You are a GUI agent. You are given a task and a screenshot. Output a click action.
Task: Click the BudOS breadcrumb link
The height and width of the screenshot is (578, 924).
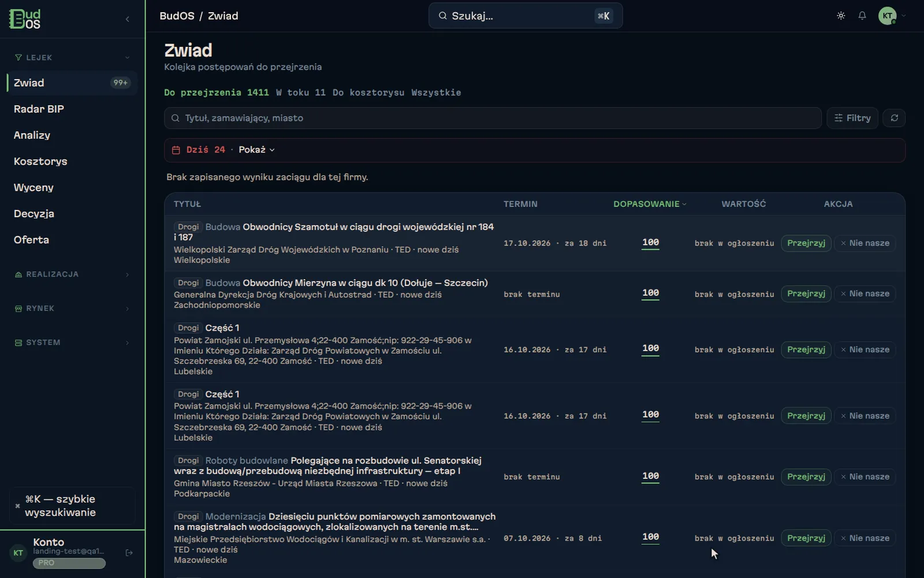pos(177,16)
